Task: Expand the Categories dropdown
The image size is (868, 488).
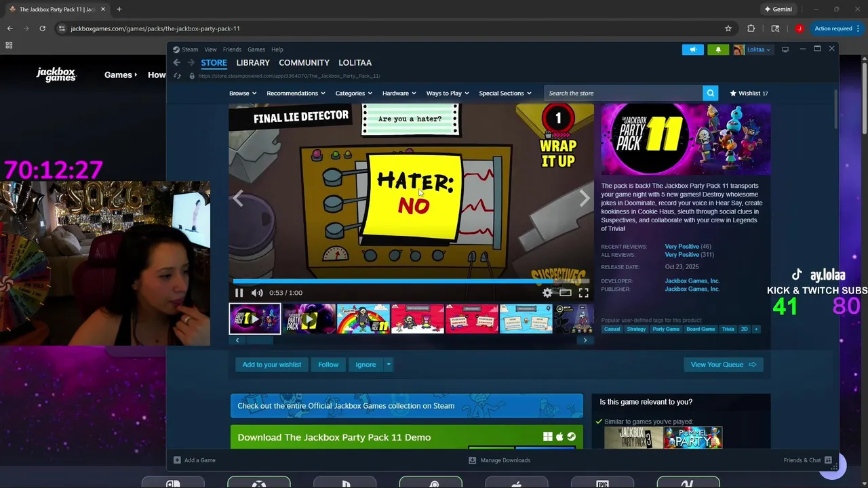Action: [353, 93]
